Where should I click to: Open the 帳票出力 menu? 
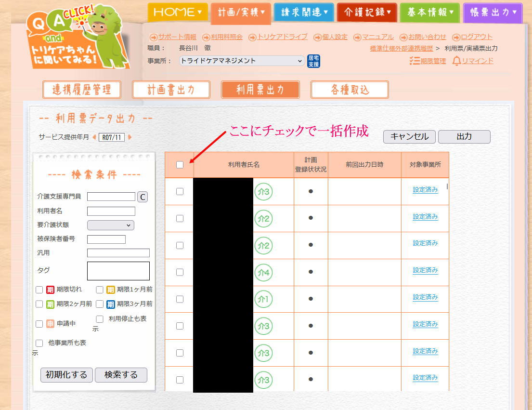[x=493, y=13]
